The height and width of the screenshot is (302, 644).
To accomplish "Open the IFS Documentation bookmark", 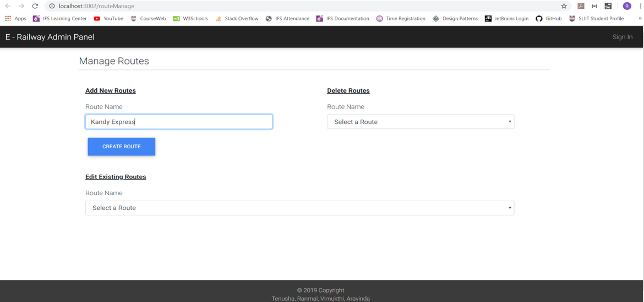I will point(342,19).
